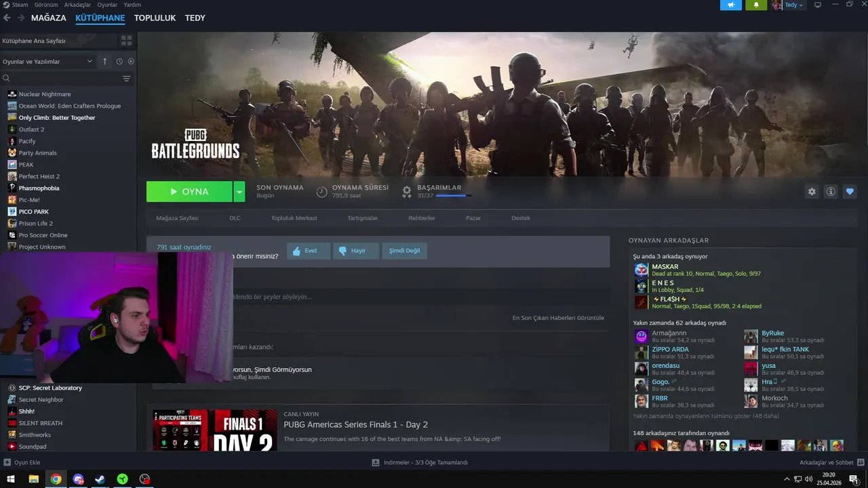Open the Yardım menu
Viewport: 868px width, 488px height.
tap(132, 5)
